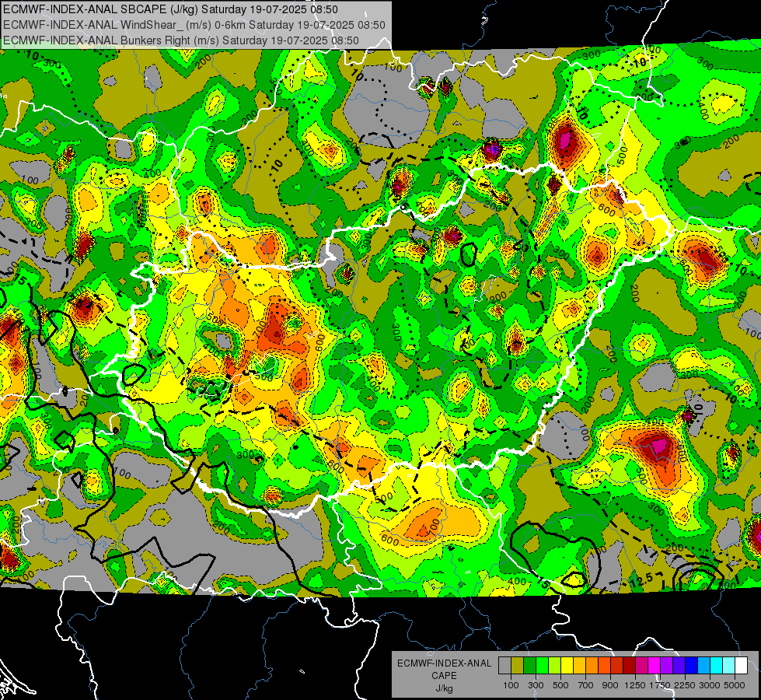Select the yellow-green legend swatch
Viewport: 761px width, 700px height.
[x=555, y=666]
